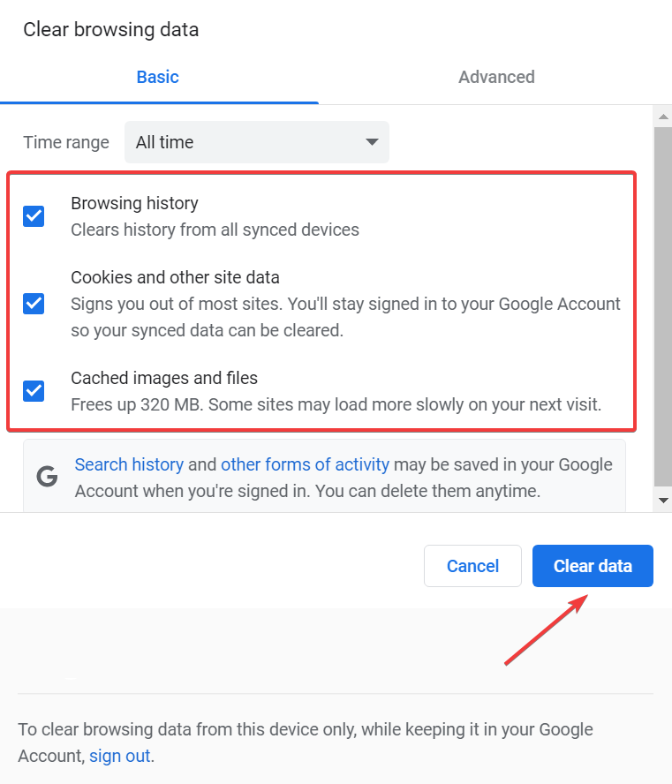This screenshot has height=784, width=672.
Task: Click 'Cookies and other site data' label
Action: click(x=175, y=277)
